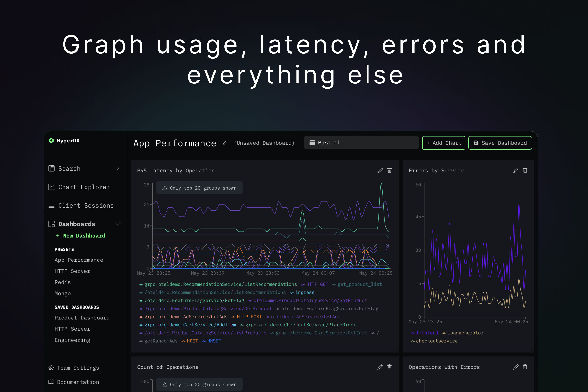Image resolution: width=588 pixels, height=392 pixels.
Task: Click the warning icon in Count of Operations
Action: click(165, 385)
